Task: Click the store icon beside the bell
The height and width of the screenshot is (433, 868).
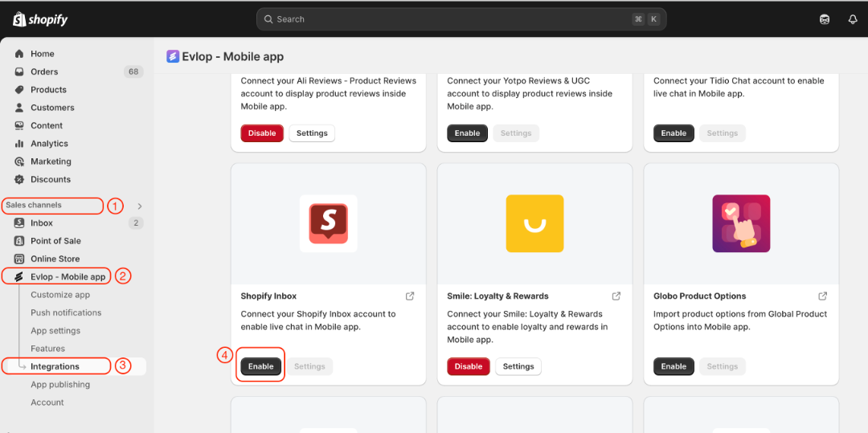Action: click(x=825, y=19)
